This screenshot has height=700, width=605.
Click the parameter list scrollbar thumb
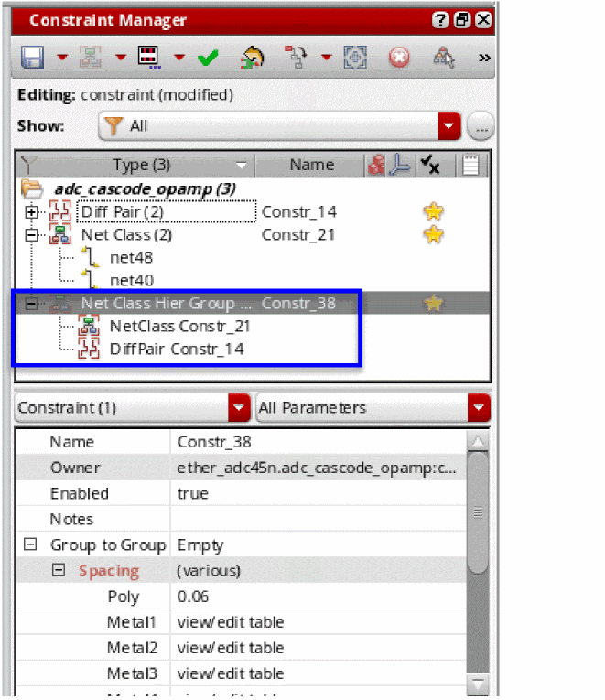[478, 512]
